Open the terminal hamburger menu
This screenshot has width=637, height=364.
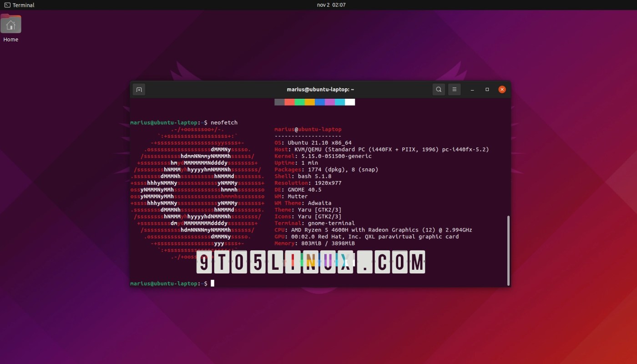click(x=455, y=90)
